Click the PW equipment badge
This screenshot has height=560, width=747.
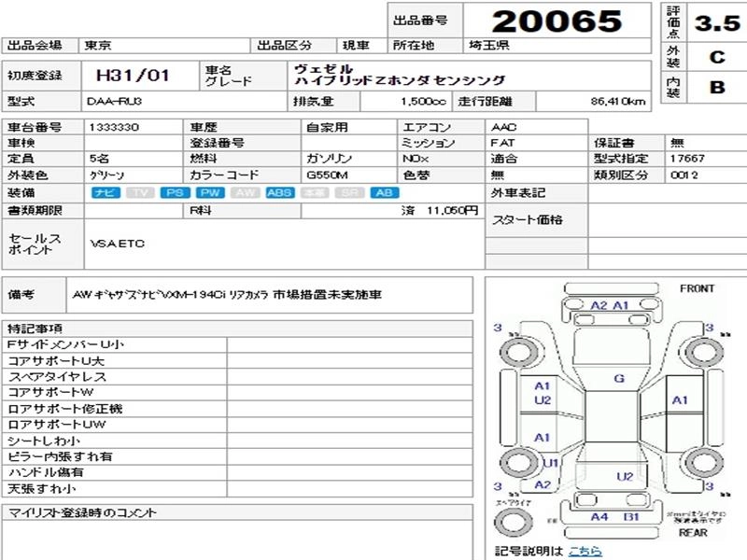click(210, 193)
